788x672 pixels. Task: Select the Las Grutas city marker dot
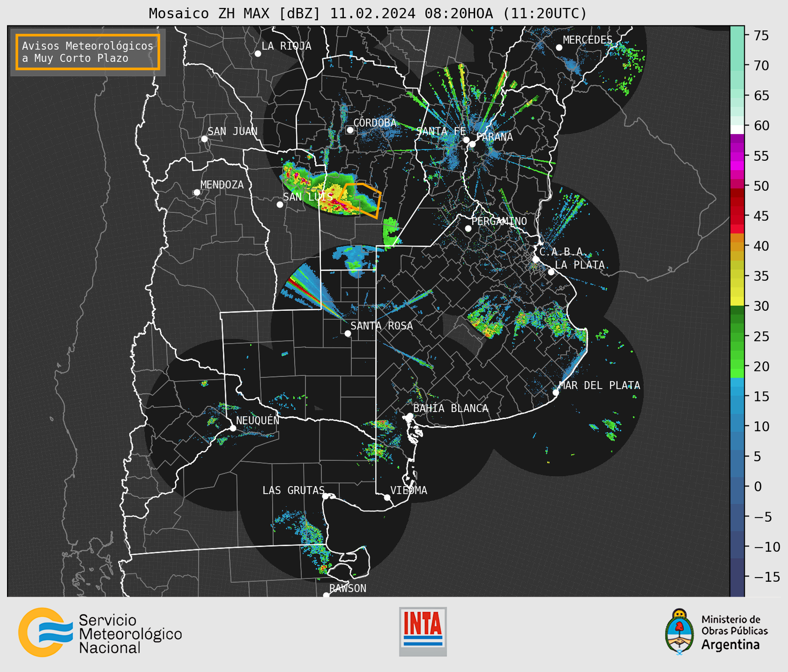(326, 496)
